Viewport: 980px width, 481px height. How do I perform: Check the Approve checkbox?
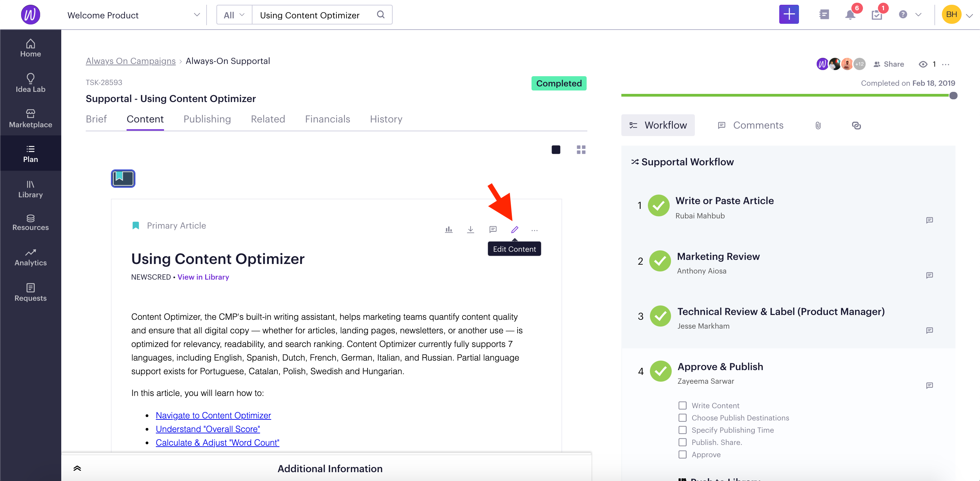(x=683, y=454)
